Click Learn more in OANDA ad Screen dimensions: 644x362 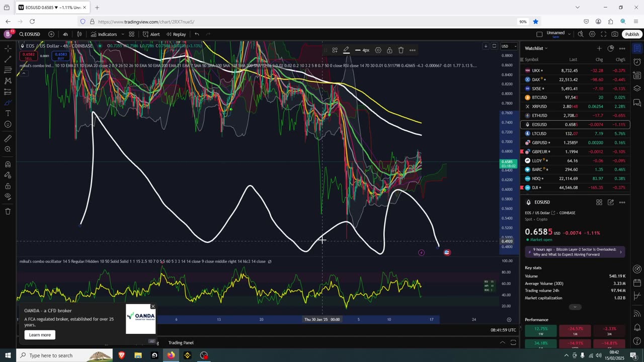(x=40, y=335)
